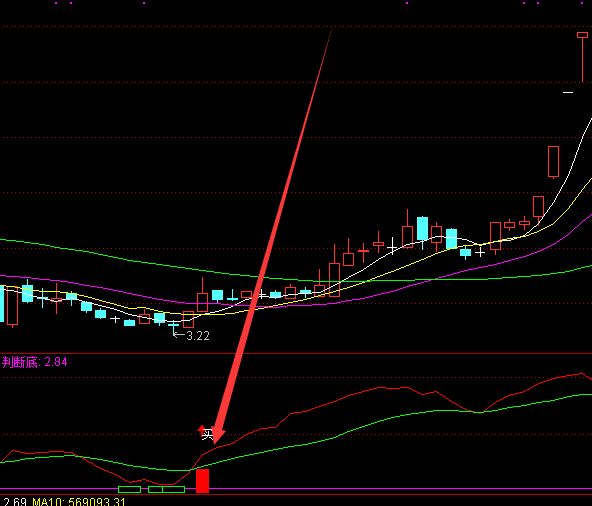Screen dimensions: 592x506
Task: Select the solid red signal bar in indicator panel
Action: (x=202, y=481)
